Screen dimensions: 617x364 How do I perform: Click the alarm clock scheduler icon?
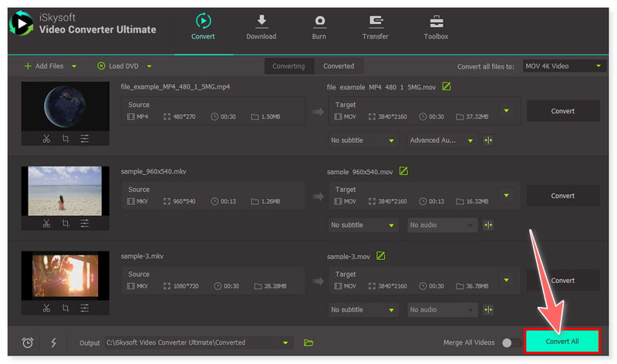click(28, 342)
